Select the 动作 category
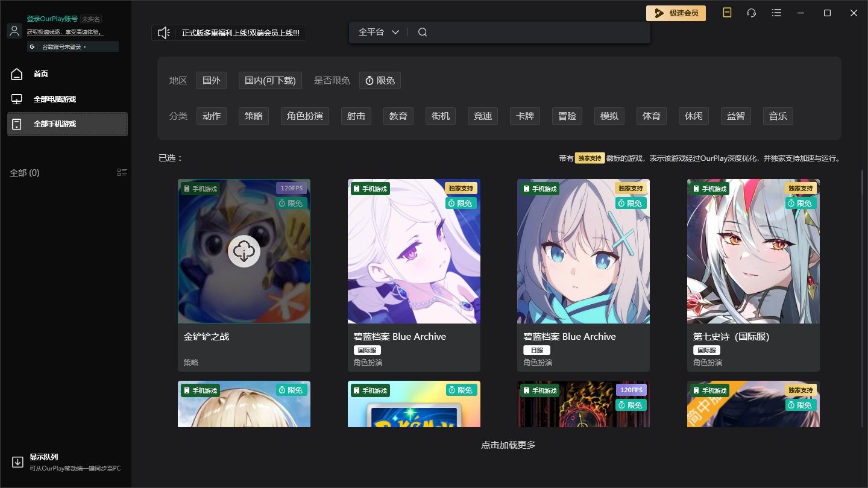Screen dimensions: 868x488 tap(212, 116)
